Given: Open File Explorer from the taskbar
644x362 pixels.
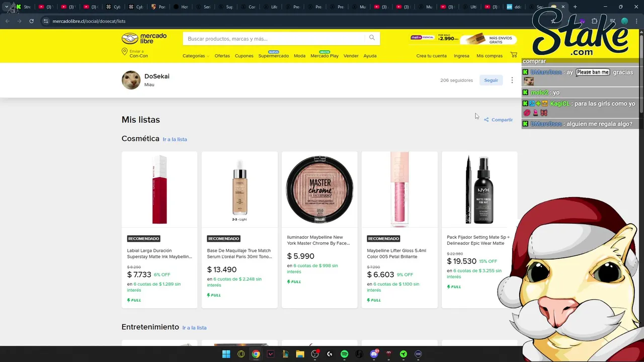Looking at the screenshot, I should 300,354.
